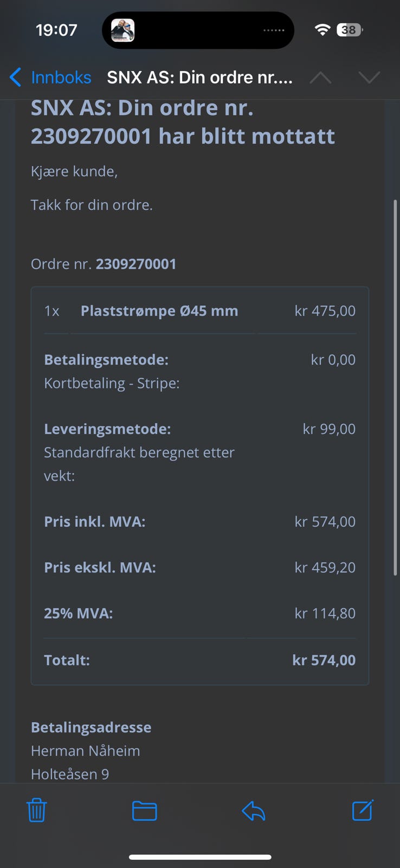The image size is (400, 868).
Task: Tap the trash icon to delete email
Action: (x=36, y=810)
